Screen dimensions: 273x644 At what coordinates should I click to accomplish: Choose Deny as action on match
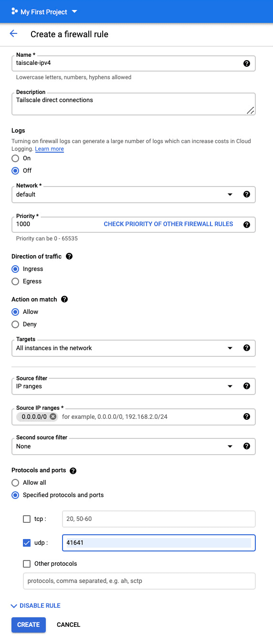click(15, 324)
